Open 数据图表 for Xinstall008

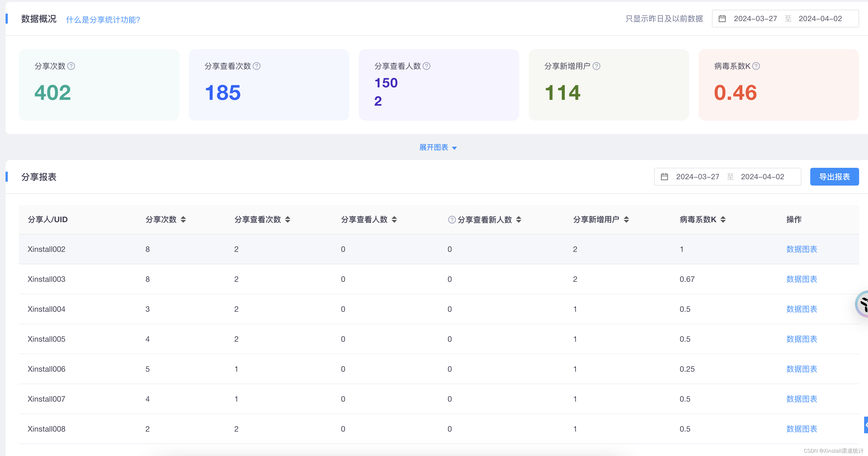[x=802, y=429]
